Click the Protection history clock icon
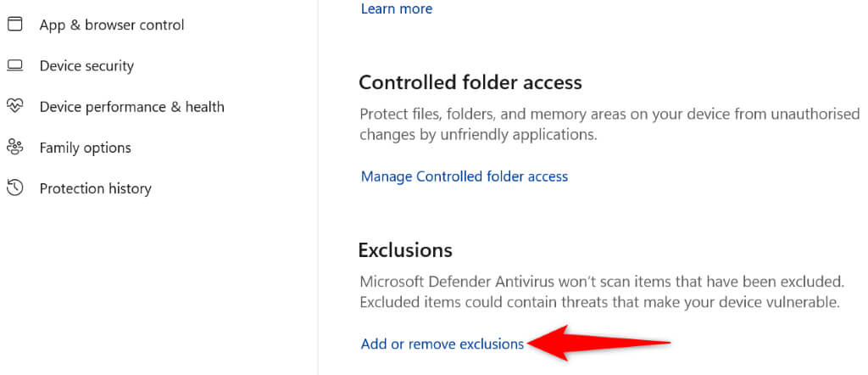868x375 pixels. coord(14,187)
